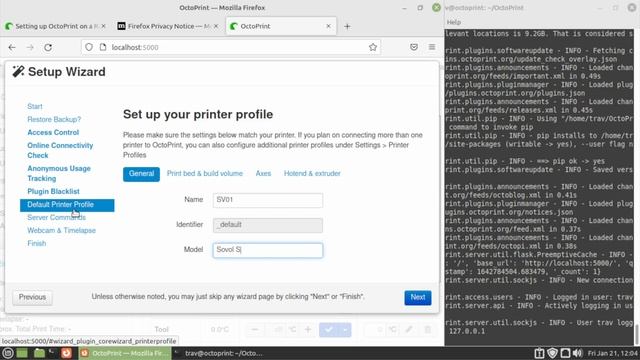Click the volume speaker tray icon
The height and width of the screenshot is (360, 640).
pyautogui.click(x=578, y=353)
